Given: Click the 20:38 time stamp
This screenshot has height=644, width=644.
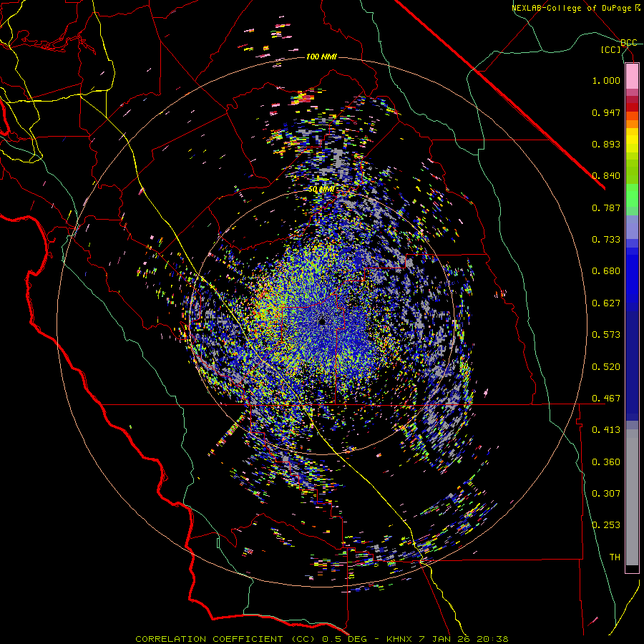Looking at the screenshot, I should coord(492,639).
